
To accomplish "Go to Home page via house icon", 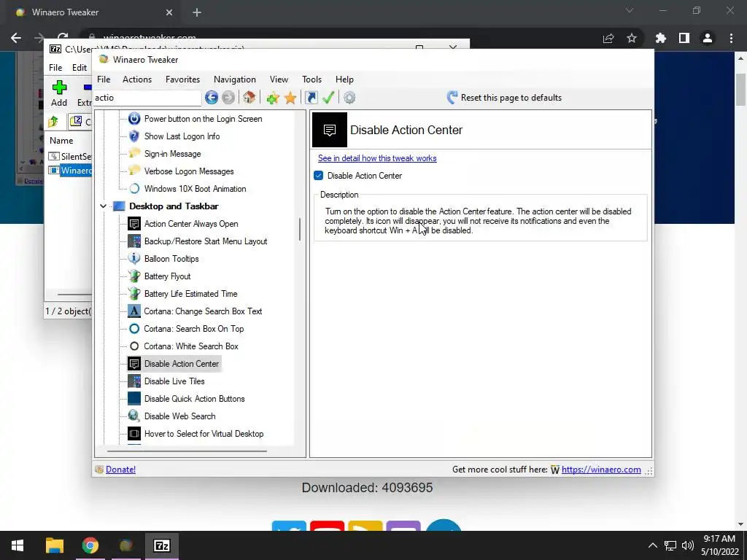I will point(249,98).
